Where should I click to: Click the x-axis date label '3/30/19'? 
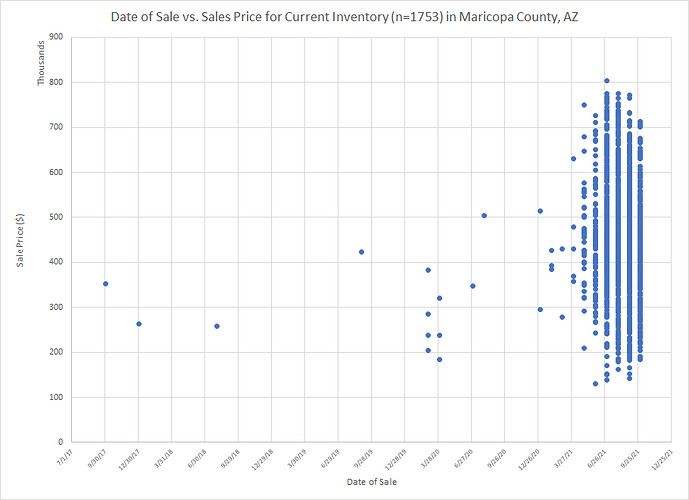(x=297, y=458)
